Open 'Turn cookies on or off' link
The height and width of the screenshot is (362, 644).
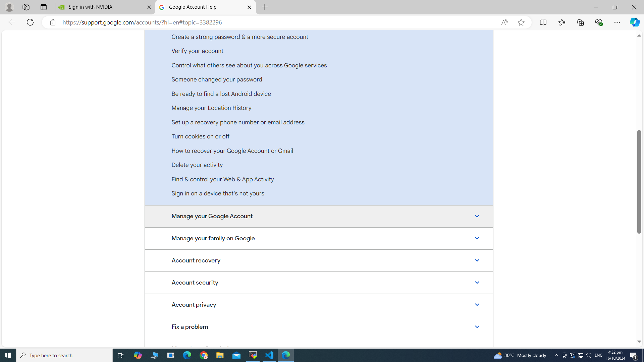200,136
